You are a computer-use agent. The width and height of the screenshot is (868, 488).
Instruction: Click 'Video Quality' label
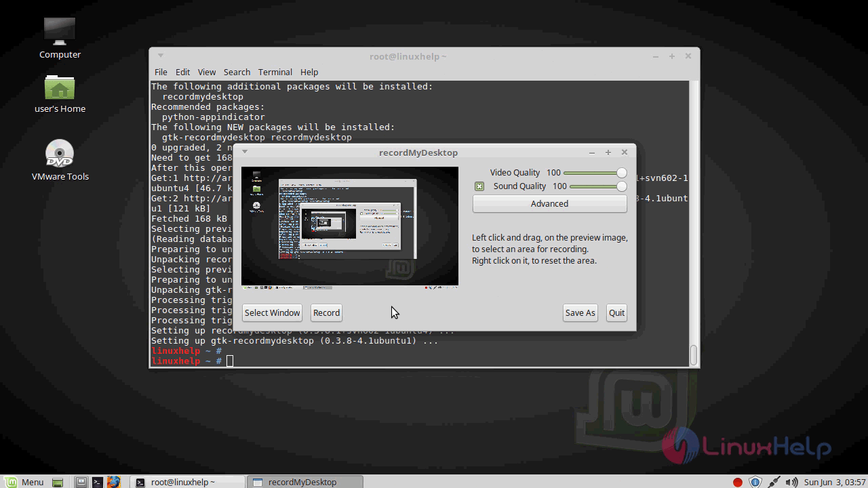(x=515, y=173)
